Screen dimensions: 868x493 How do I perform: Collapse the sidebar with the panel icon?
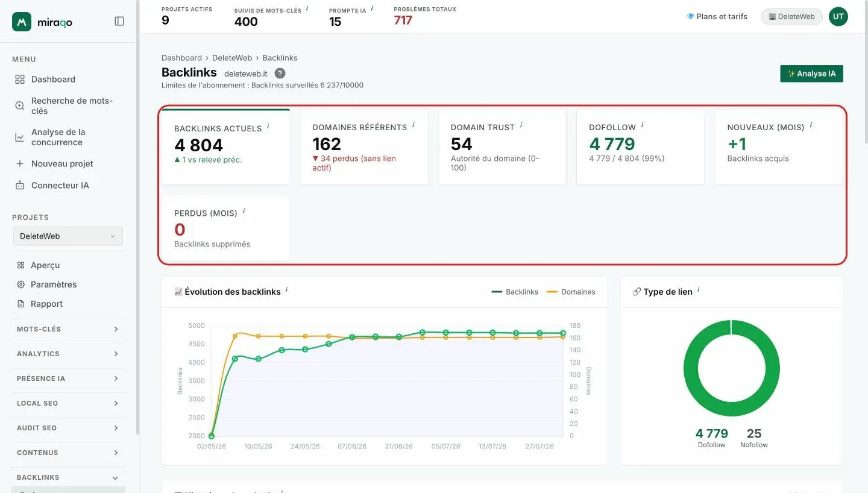(119, 21)
